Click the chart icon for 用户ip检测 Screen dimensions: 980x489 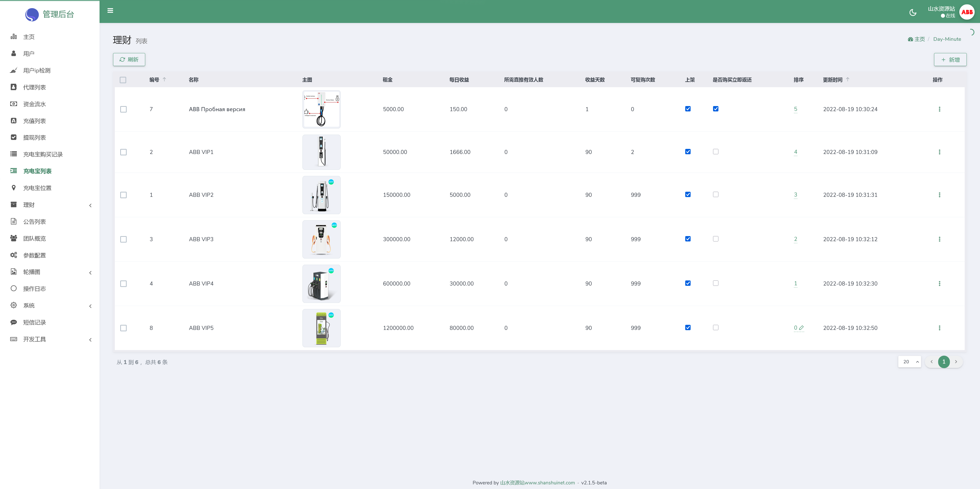(x=14, y=70)
